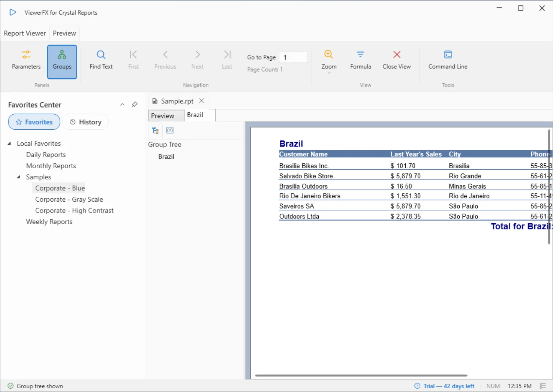
Task: Click Customer Name column header
Action: tap(303, 154)
